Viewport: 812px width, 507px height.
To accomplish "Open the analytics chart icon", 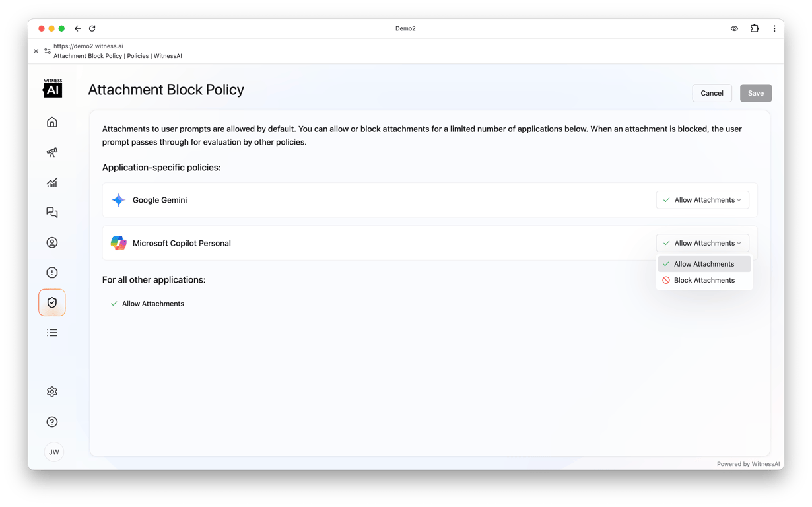I will (x=52, y=183).
